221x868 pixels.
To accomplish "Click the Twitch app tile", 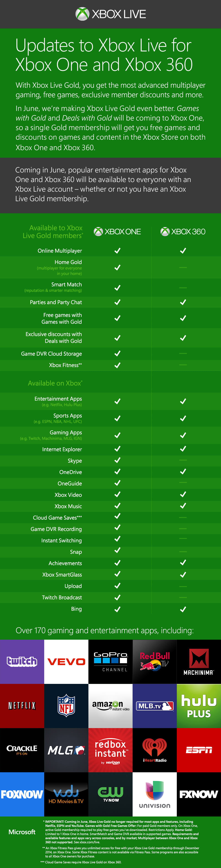I will pos(22,661).
